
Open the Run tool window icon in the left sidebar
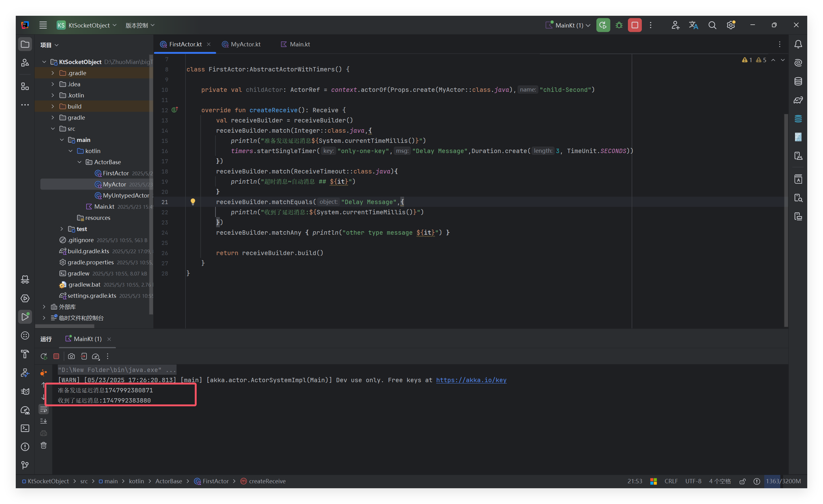point(25,317)
